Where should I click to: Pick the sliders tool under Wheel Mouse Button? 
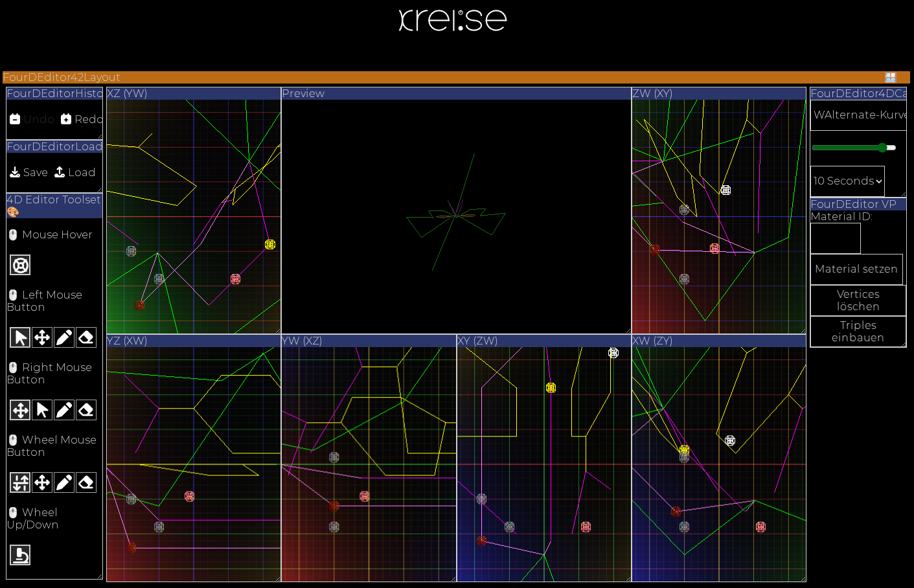(x=20, y=482)
